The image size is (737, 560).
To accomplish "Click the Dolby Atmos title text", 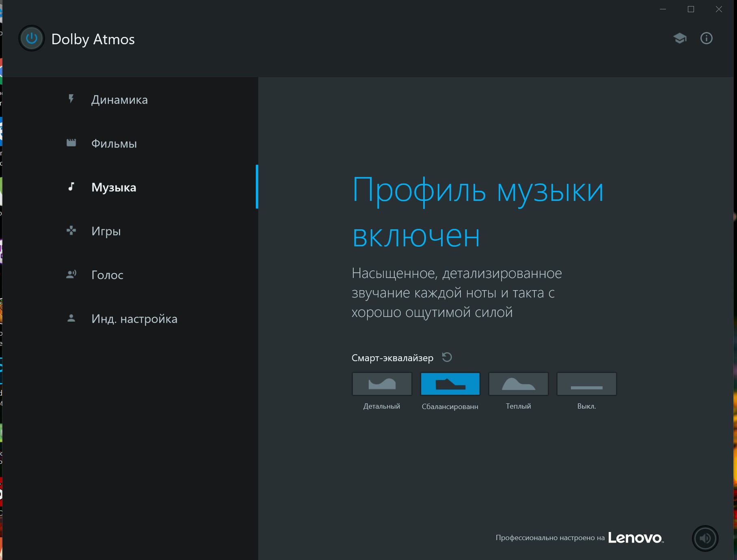I will (93, 39).
